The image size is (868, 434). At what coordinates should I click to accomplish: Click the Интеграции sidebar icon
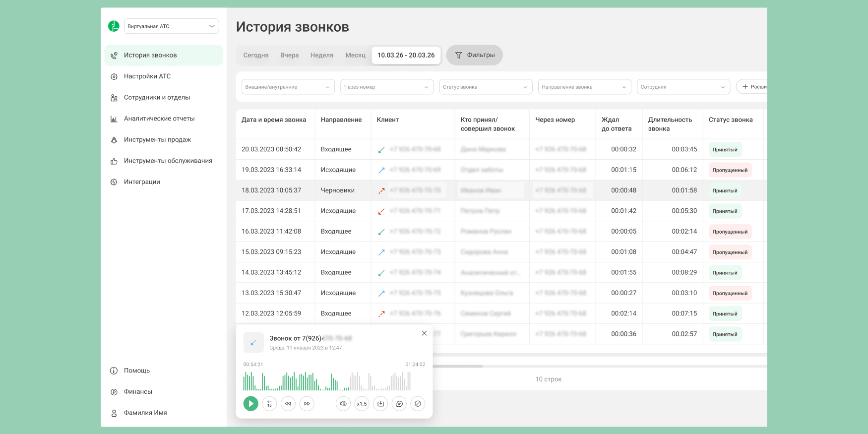tap(114, 182)
